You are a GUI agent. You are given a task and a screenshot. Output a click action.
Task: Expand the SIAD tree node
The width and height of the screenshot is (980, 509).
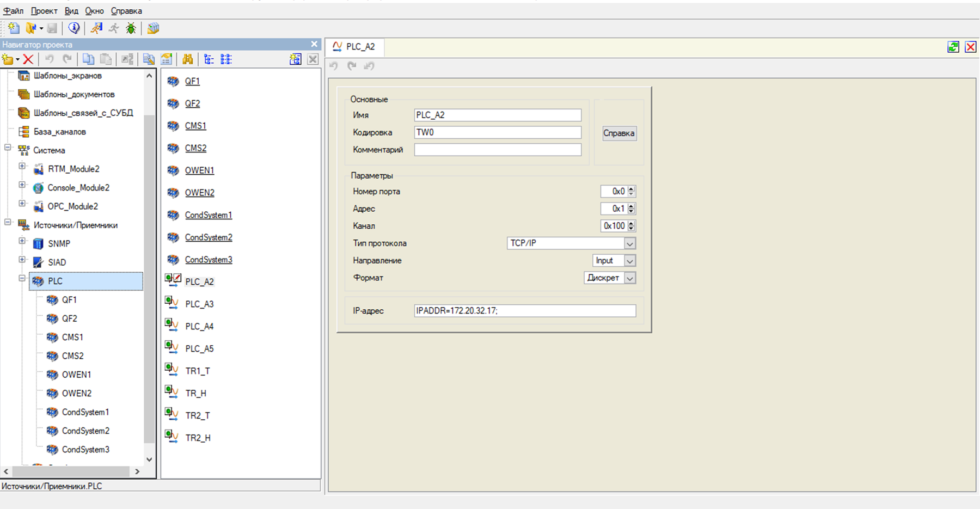tap(22, 260)
